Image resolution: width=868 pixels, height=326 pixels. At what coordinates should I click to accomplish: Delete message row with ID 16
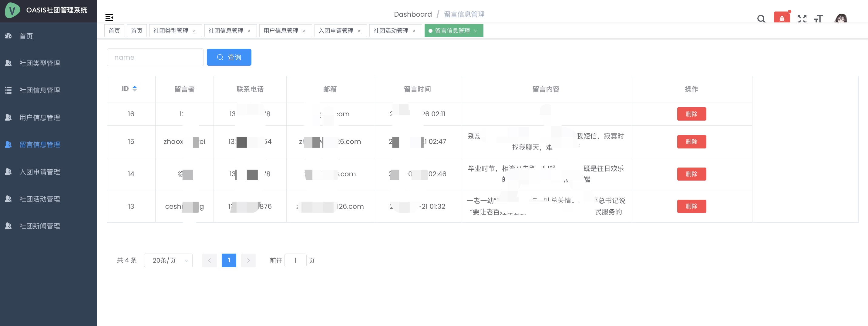[x=691, y=114]
